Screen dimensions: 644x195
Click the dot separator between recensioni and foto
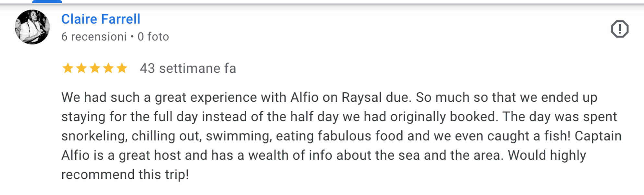click(x=132, y=37)
